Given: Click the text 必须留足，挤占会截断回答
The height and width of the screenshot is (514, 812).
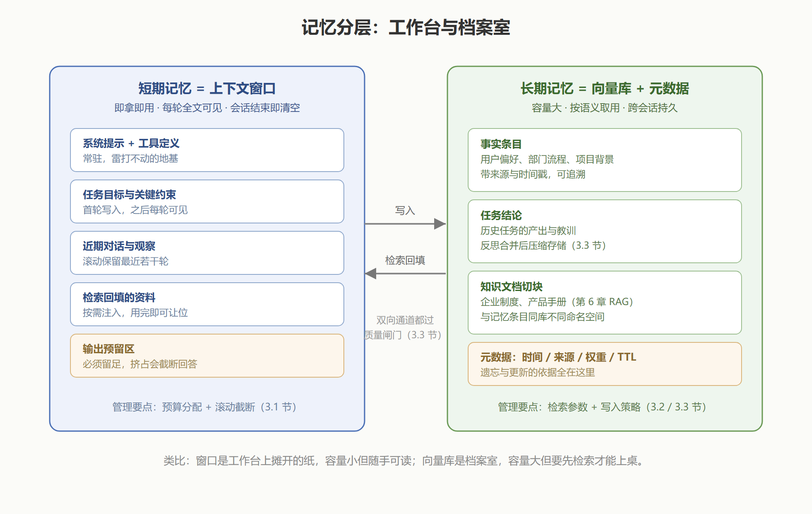Looking at the screenshot, I should (x=140, y=364).
